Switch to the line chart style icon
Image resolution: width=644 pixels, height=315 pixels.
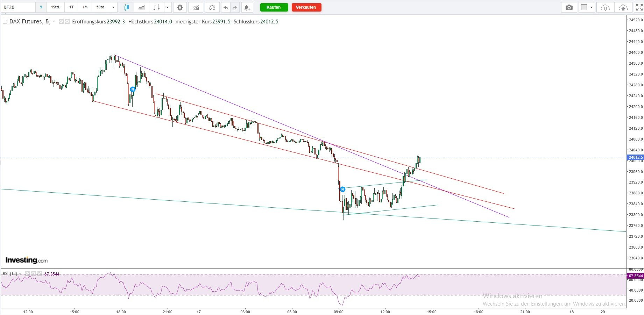tap(142, 7)
